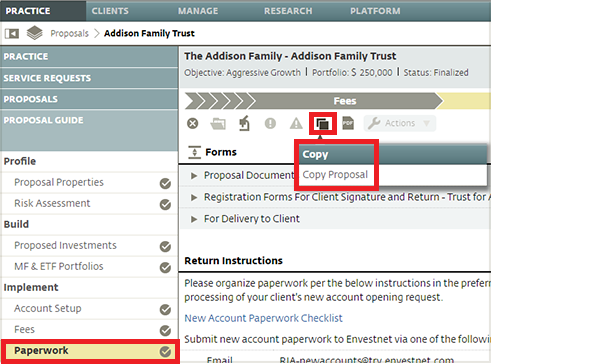Screen dimensions: 590x364
Task: Select Copy Proposal from the popup
Action: pyautogui.click(x=335, y=175)
